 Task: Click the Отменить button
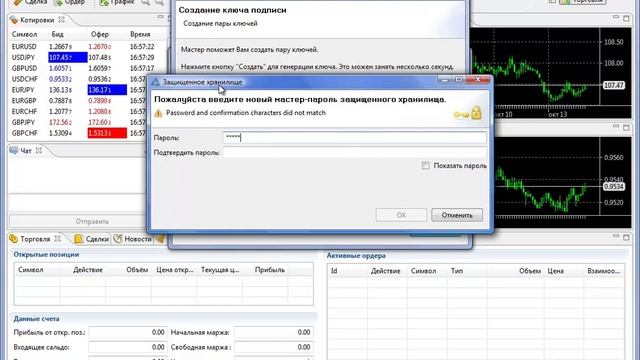pos(457,215)
